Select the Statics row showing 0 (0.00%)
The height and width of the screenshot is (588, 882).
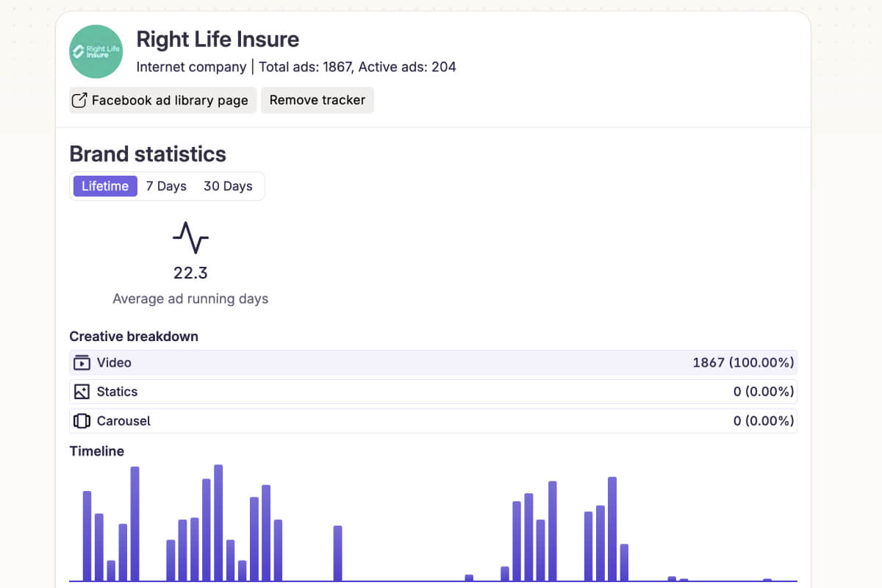(433, 392)
